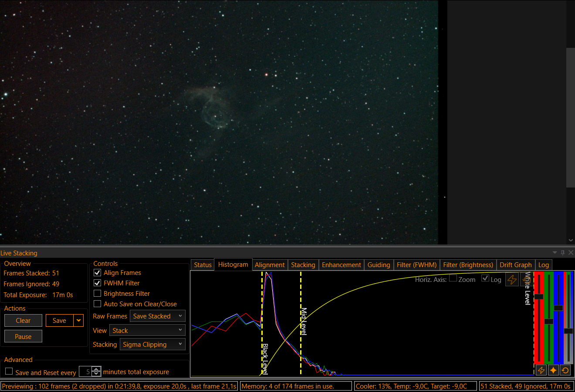Open the Live Stacking panel options triangle menu

click(555, 253)
